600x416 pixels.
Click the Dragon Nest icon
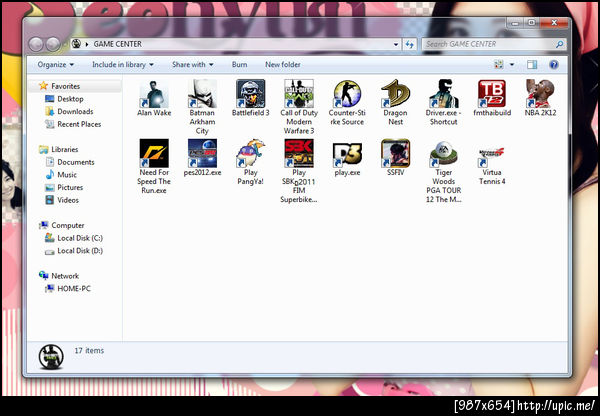point(395,103)
